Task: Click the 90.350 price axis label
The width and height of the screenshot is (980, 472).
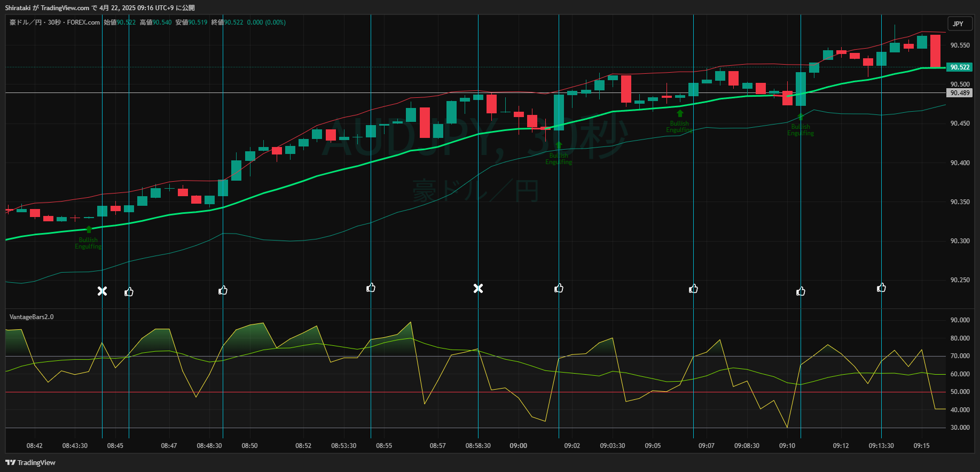Action: point(960,202)
